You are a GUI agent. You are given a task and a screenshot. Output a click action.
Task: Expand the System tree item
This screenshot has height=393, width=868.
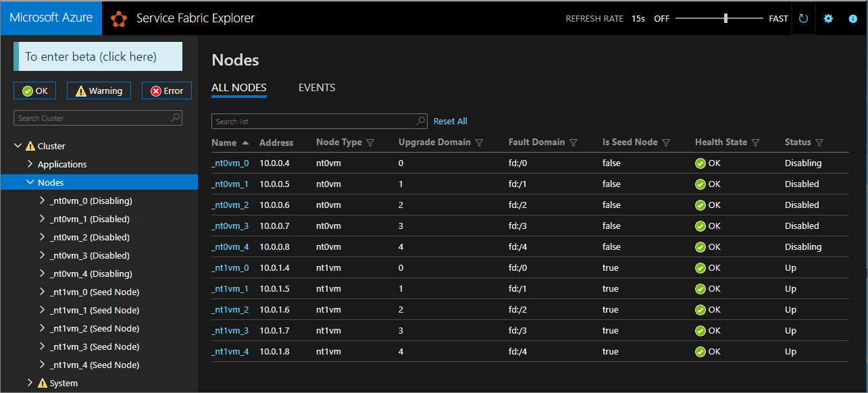29,382
